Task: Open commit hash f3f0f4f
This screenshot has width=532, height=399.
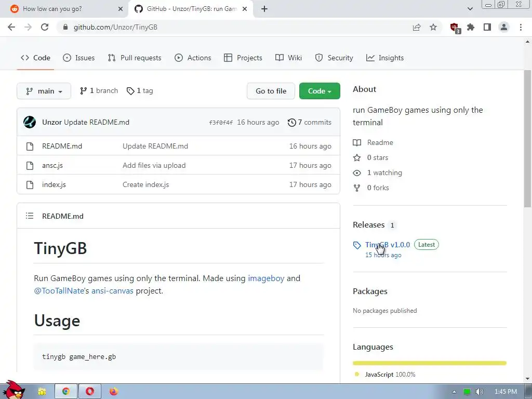Action: click(221, 123)
